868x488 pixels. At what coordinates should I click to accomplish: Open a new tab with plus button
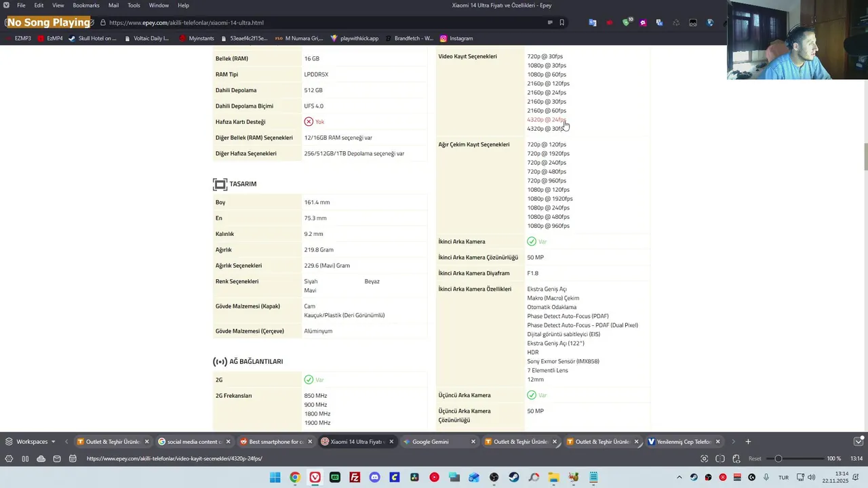click(748, 442)
